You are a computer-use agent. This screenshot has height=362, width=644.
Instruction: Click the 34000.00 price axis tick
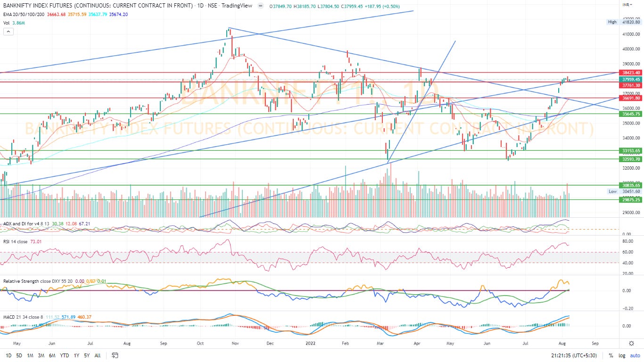coord(631,138)
